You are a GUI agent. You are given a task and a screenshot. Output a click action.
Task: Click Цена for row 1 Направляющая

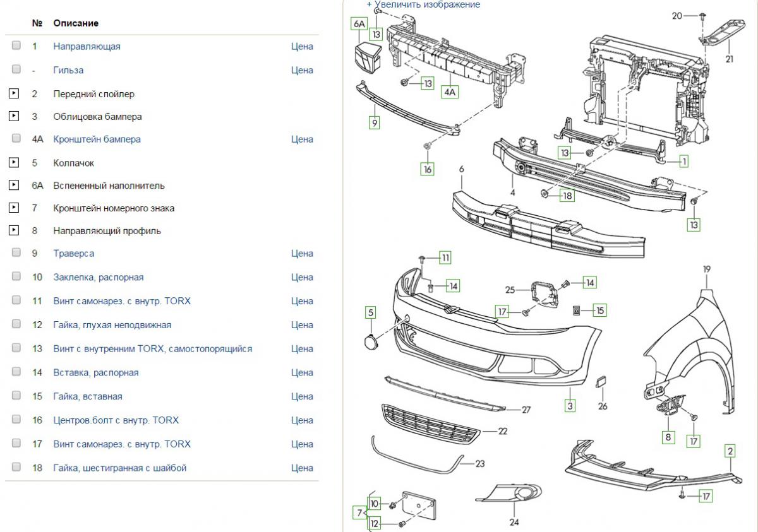click(302, 46)
